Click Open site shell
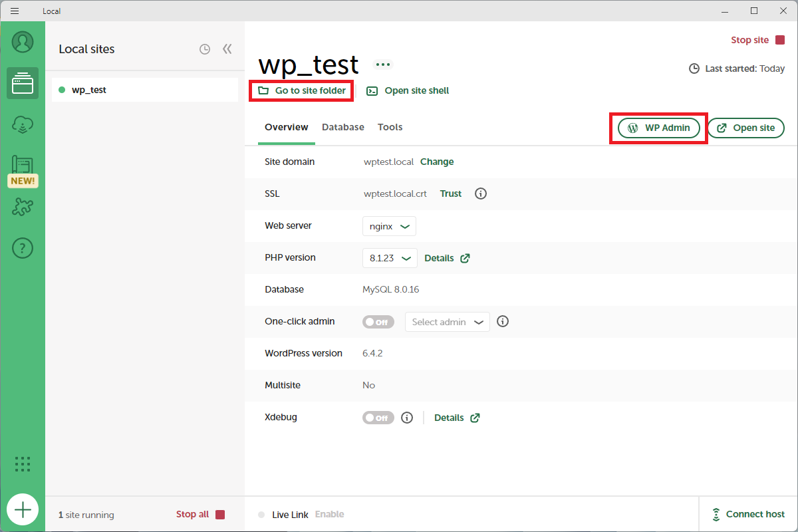Viewport: 798px width, 532px height. pyautogui.click(x=408, y=90)
